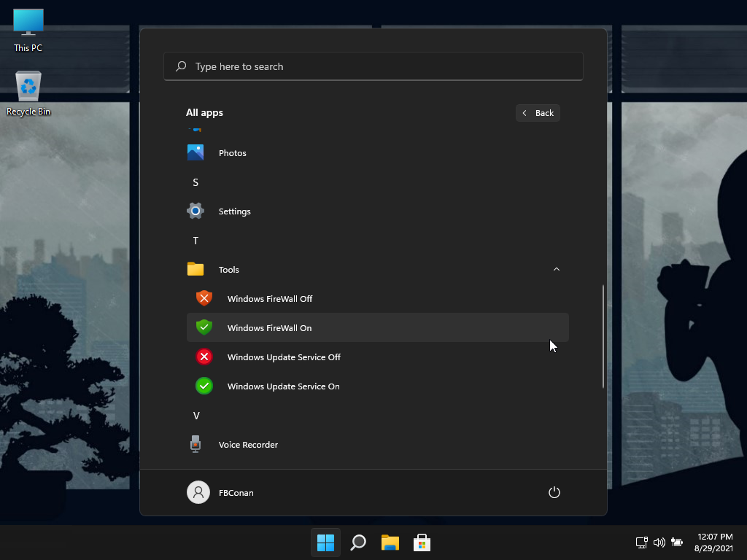Click the volume speaker icon in tray

click(659, 542)
